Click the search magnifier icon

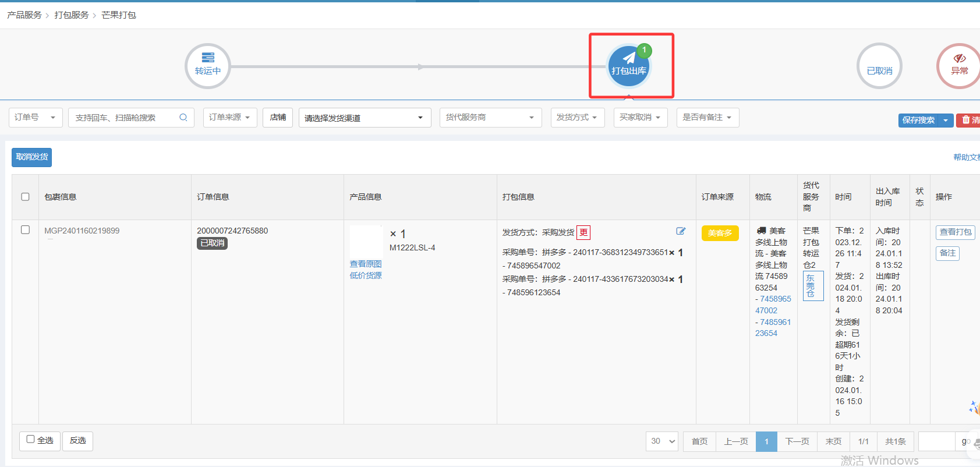tap(183, 118)
